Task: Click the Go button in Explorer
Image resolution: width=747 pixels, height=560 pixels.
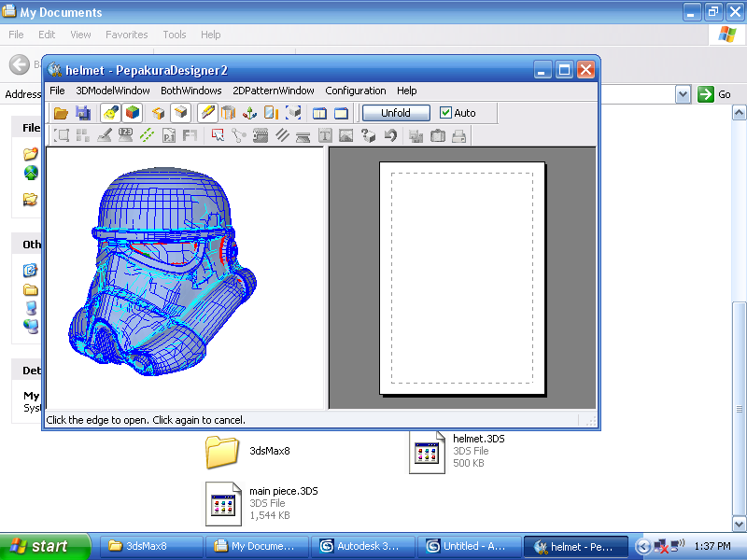Action: 714,94
